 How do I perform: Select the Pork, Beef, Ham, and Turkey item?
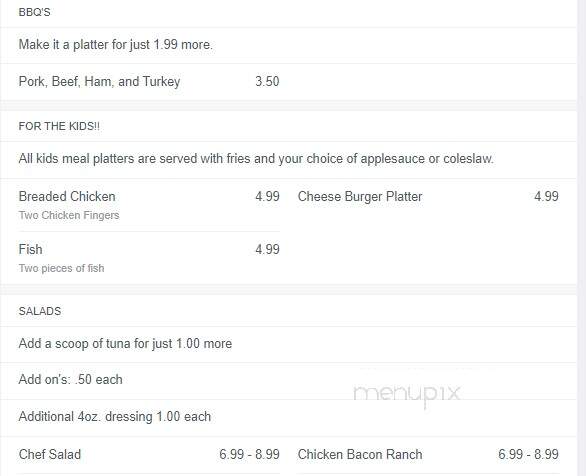click(99, 81)
